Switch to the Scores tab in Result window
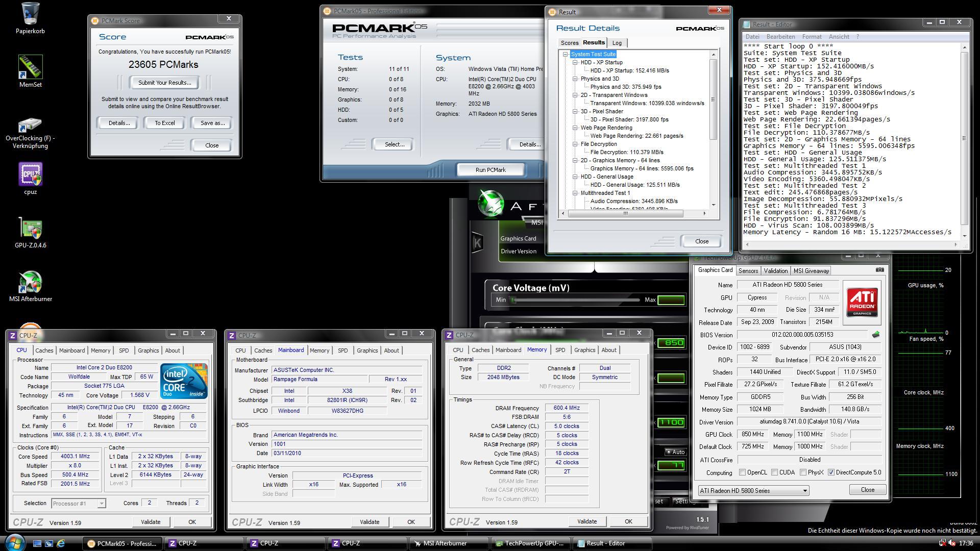Viewport: 980px width, 551px height. [x=570, y=43]
